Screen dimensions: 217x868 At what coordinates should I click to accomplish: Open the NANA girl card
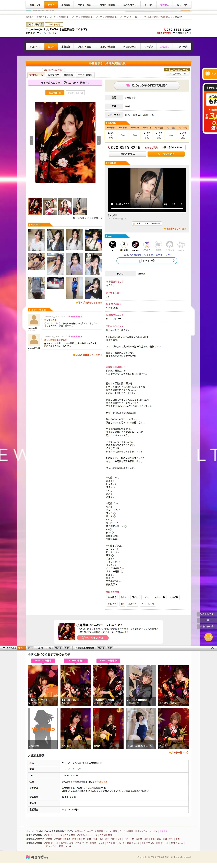pyautogui.click(x=108, y=728)
